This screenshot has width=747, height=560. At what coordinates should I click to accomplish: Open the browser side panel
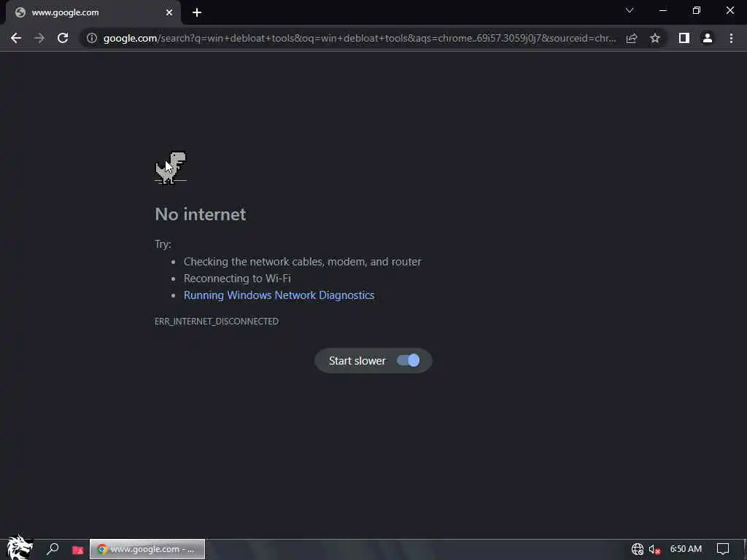(684, 38)
